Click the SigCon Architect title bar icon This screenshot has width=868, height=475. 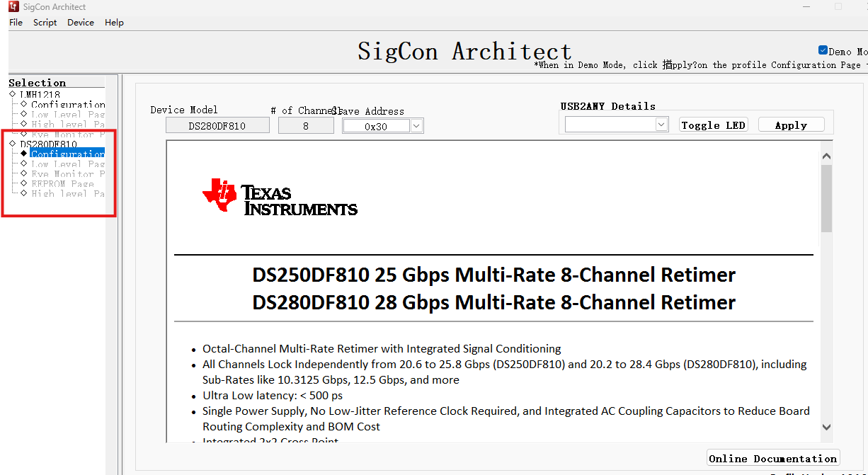click(x=14, y=7)
